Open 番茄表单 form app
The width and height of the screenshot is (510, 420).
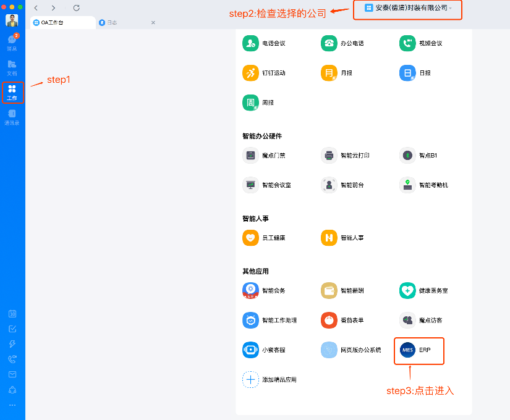coord(329,320)
